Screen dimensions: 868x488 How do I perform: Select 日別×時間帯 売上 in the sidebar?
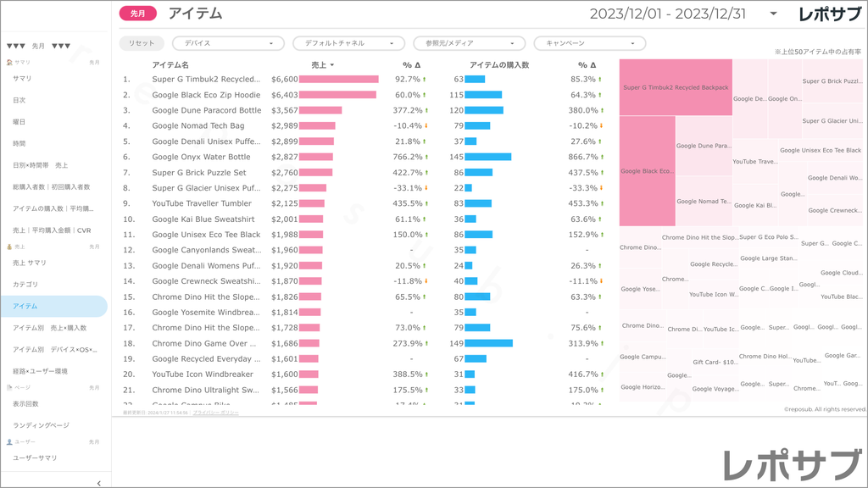(40, 165)
